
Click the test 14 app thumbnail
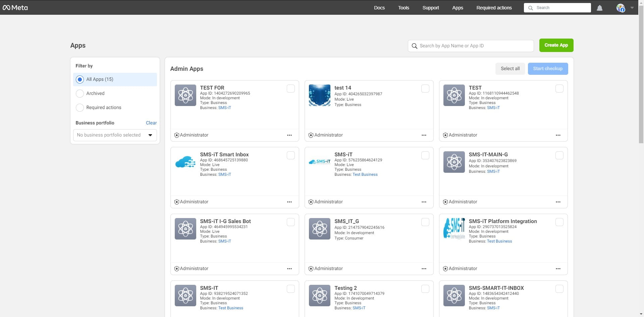point(319,95)
